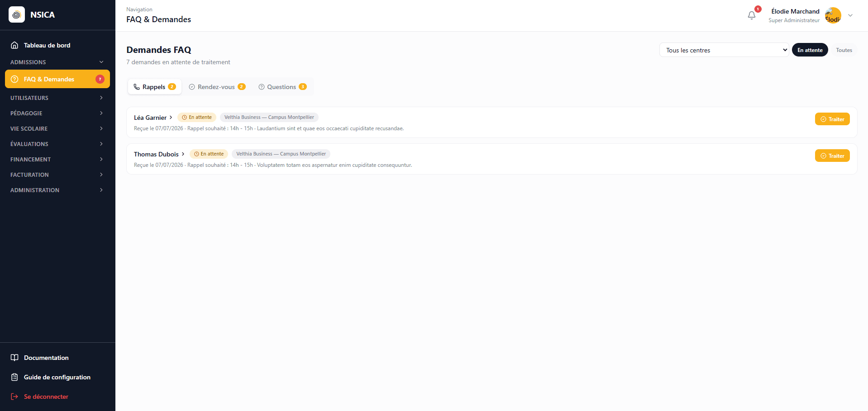Click the home icon of Tableau de bord
The height and width of the screenshot is (411, 868).
14,45
